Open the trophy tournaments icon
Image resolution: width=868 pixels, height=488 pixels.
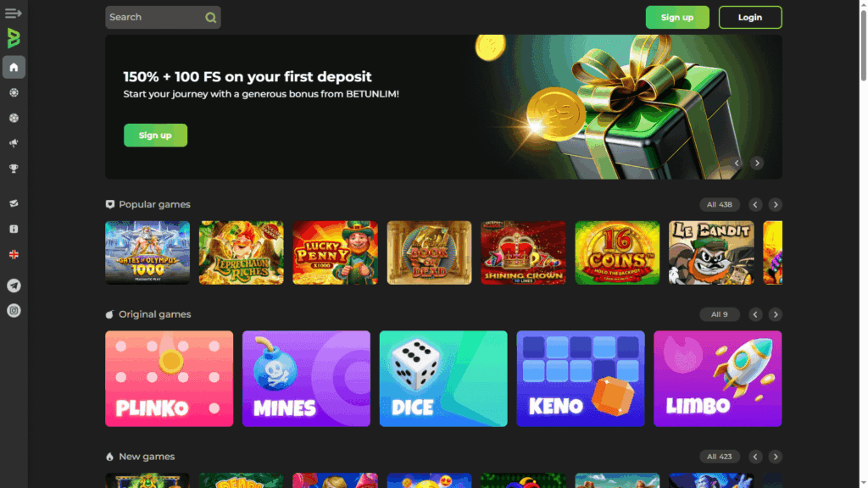(x=14, y=169)
